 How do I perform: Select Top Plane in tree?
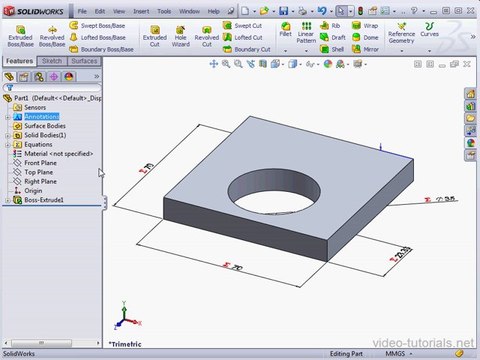pos(38,172)
